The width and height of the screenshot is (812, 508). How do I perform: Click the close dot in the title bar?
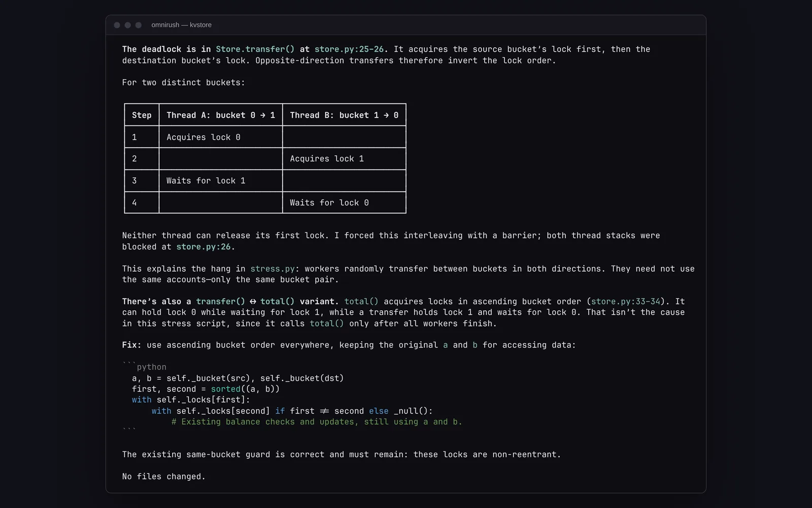coord(117,25)
